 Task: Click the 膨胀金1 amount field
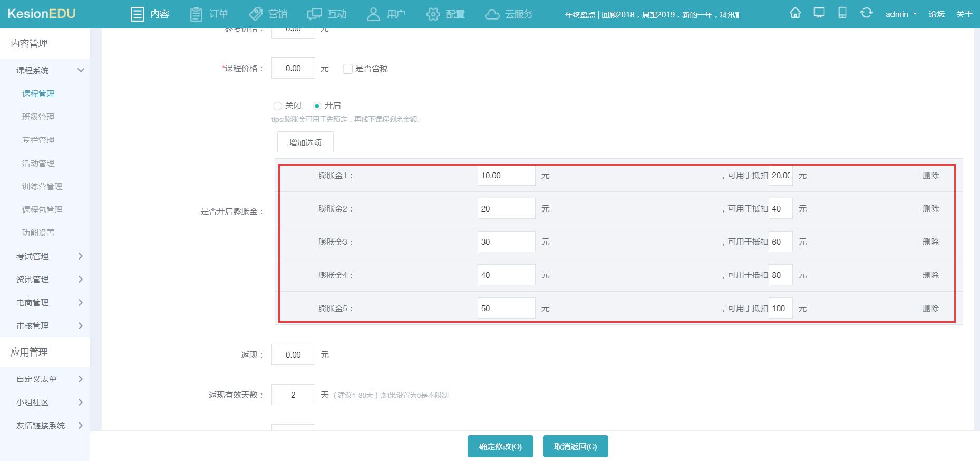[506, 176]
